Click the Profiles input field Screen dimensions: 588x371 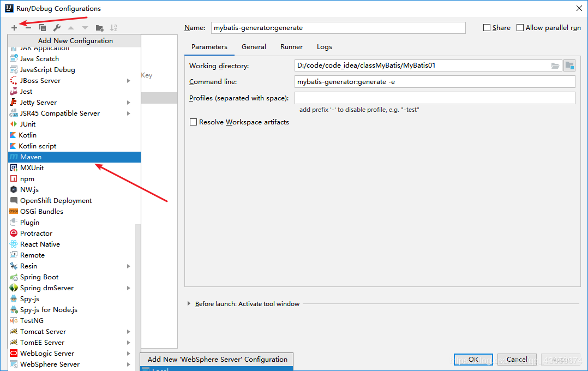point(435,98)
